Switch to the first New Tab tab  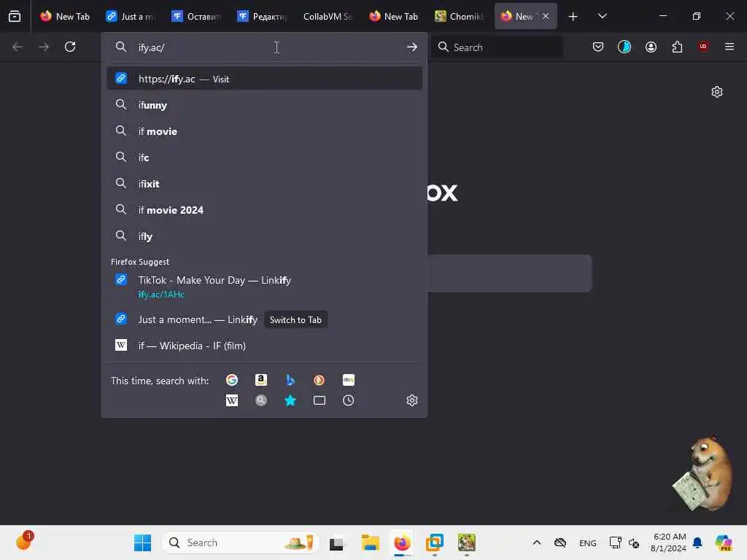click(x=65, y=17)
